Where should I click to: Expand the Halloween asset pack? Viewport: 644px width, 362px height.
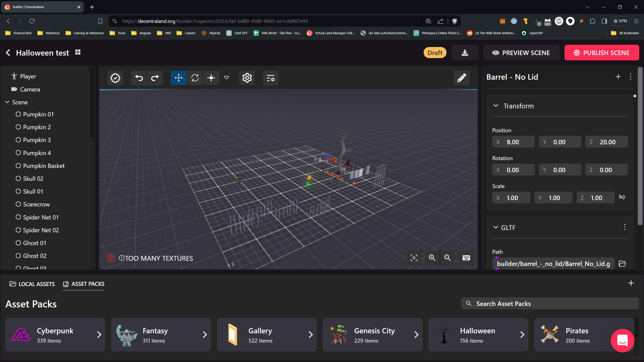(522, 335)
